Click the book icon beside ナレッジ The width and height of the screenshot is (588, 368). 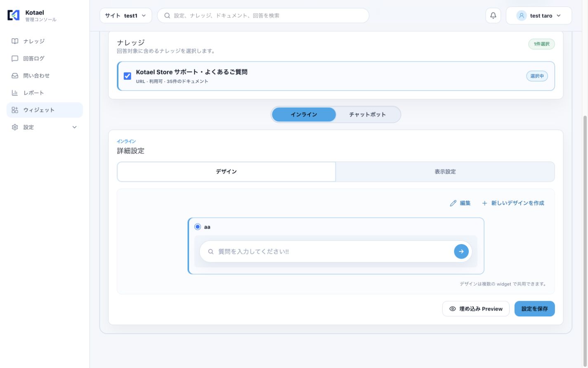[x=15, y=41]
